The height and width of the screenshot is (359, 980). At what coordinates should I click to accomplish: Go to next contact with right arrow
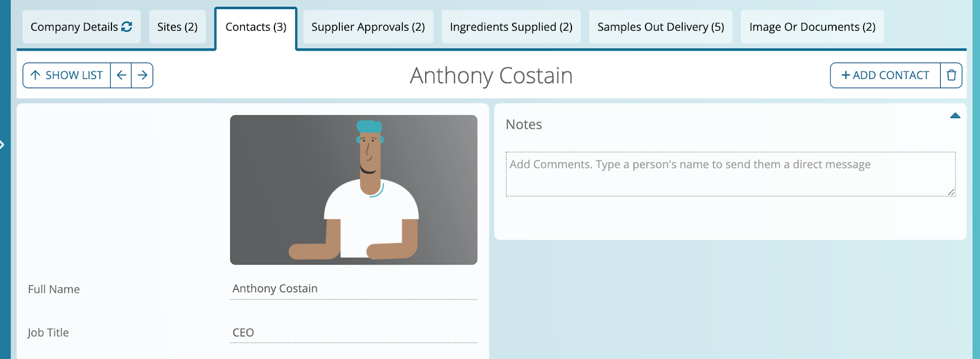coord(142,75)
